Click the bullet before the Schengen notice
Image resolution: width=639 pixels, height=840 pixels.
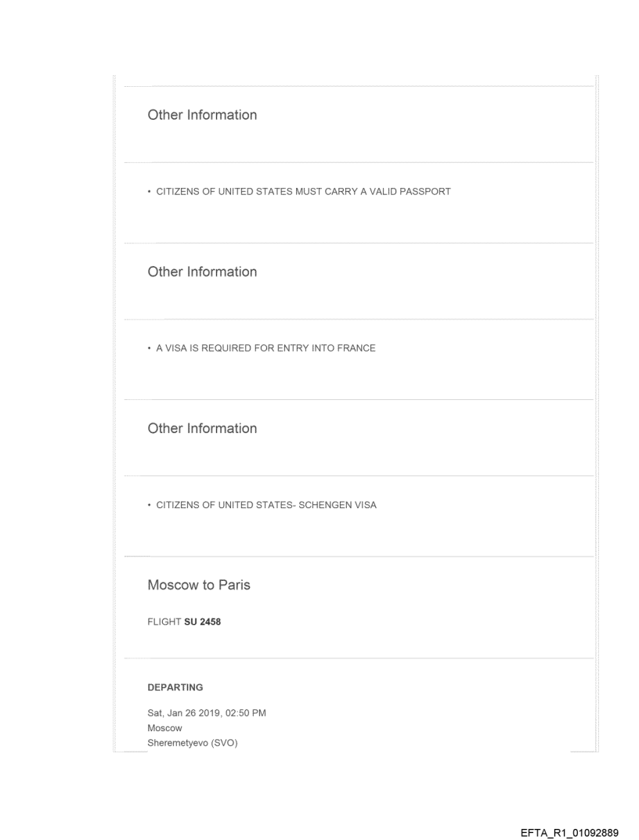(x=150, y=505)
